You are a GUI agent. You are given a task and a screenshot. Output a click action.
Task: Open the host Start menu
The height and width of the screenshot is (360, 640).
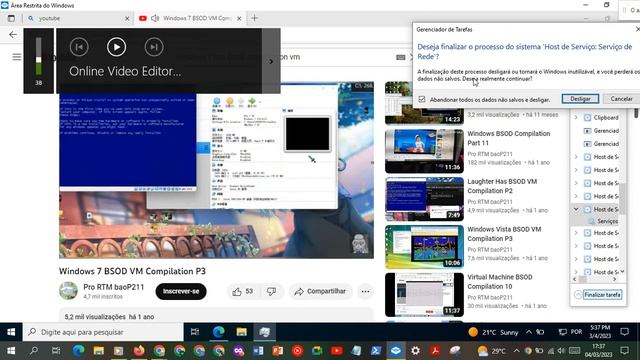(x=11, y=351)
